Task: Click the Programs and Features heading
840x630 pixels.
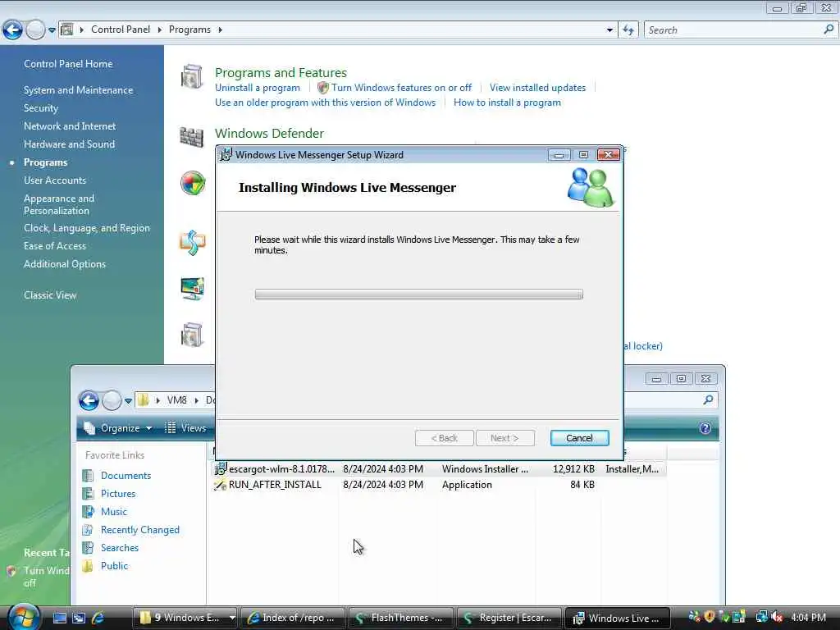Action: coord(281,73)
